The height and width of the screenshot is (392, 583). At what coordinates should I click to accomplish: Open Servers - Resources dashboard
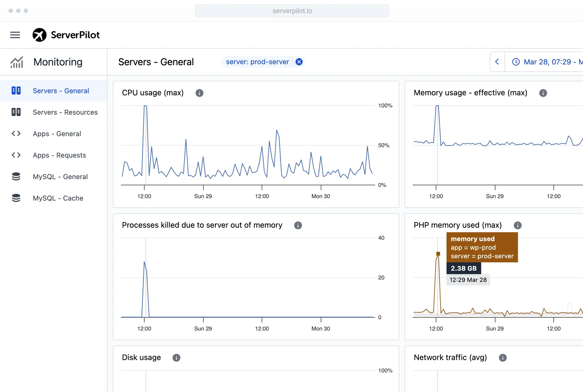tap(65, 112)
